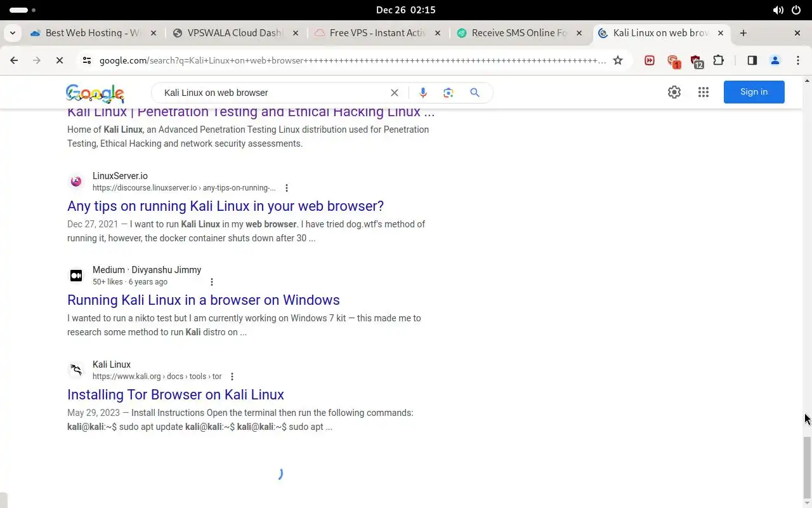
Task: Click the LinuxServer.io site favicon
Action: tap(76, 182)
